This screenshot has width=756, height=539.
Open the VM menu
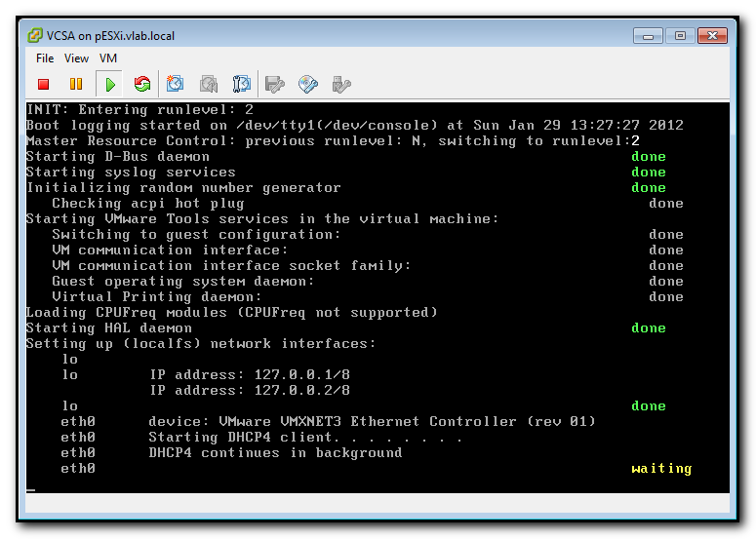pyautogui.click(x=108, y=58)
